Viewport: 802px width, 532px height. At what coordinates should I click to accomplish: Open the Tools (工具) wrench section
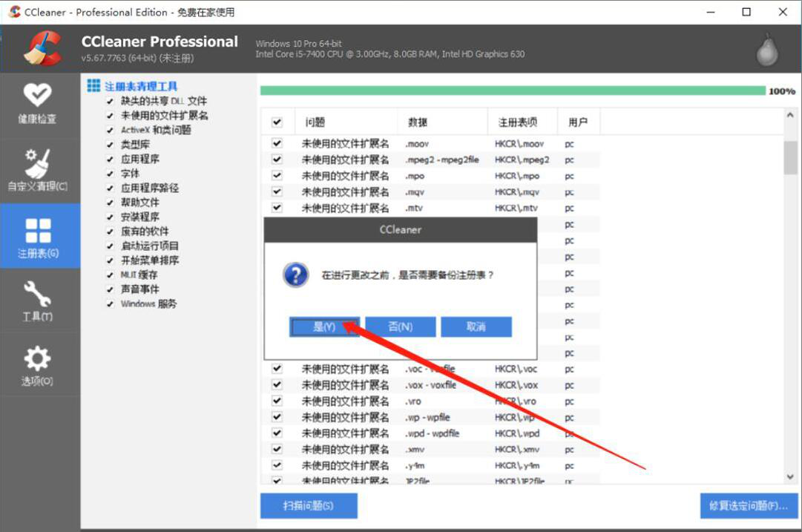pyautogui.click(x=37, y=301)
